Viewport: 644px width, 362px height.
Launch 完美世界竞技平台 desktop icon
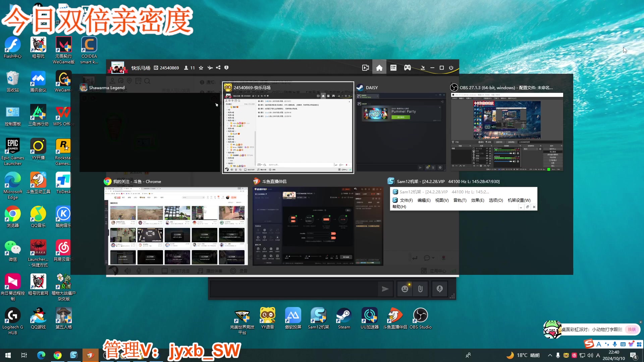(242, 321)
